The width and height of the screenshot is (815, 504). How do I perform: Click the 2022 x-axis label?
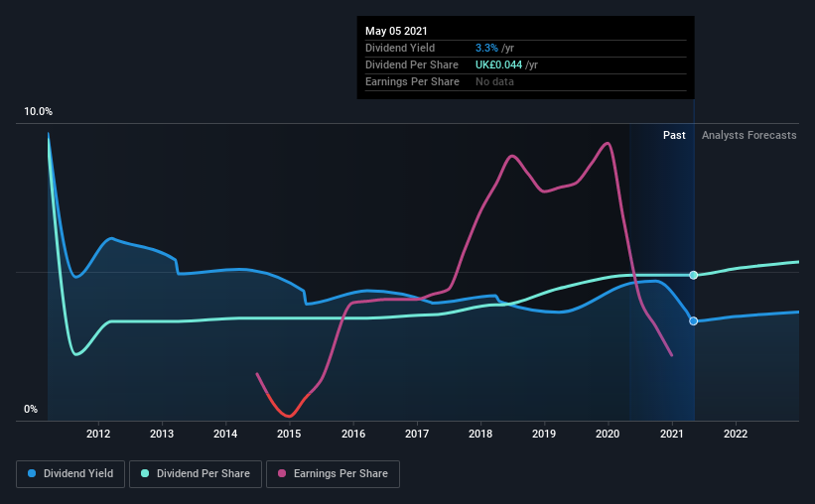(736, 434)
